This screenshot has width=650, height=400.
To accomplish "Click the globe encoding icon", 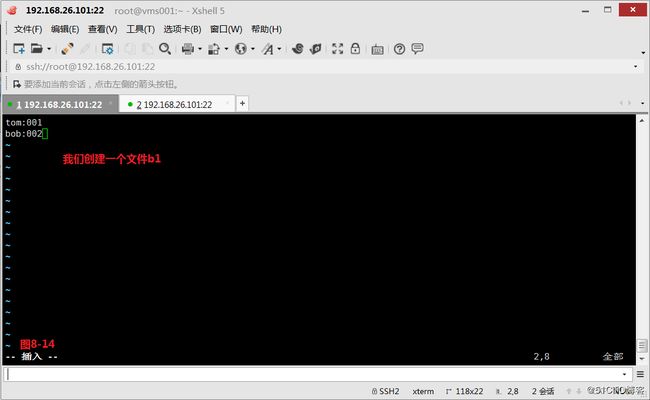I will (x=240, y=49).
